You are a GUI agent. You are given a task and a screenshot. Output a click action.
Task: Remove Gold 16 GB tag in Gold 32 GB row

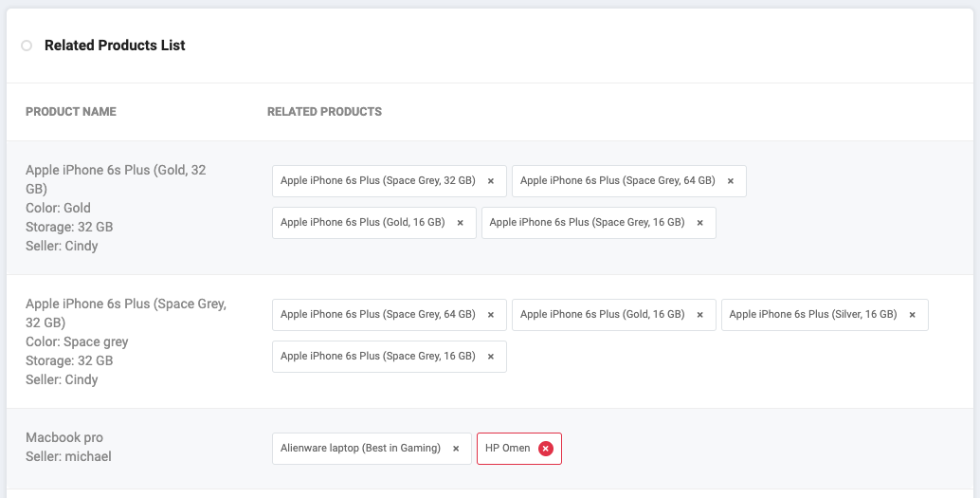(x=461, y=223)
